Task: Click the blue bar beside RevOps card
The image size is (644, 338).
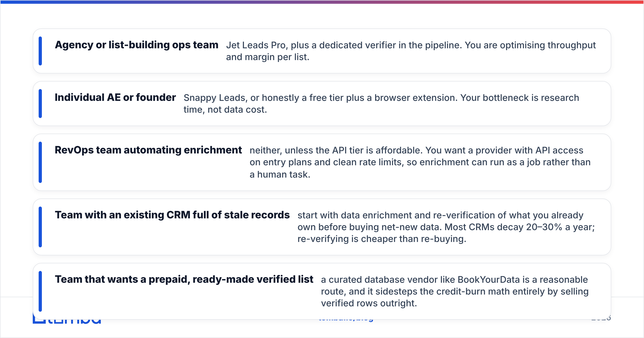Action: tap(40, 162)
